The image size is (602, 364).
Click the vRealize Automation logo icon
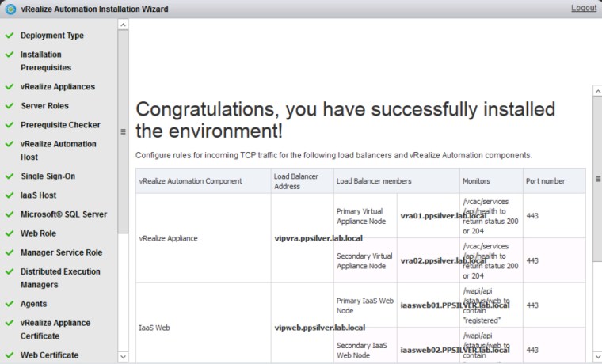[10, 9]
